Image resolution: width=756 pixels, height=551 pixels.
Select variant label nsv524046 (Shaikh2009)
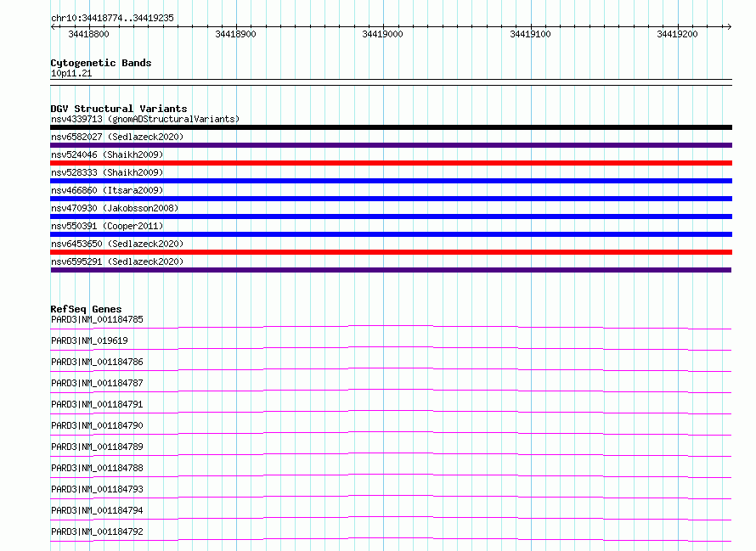click(x=107, y=155)
